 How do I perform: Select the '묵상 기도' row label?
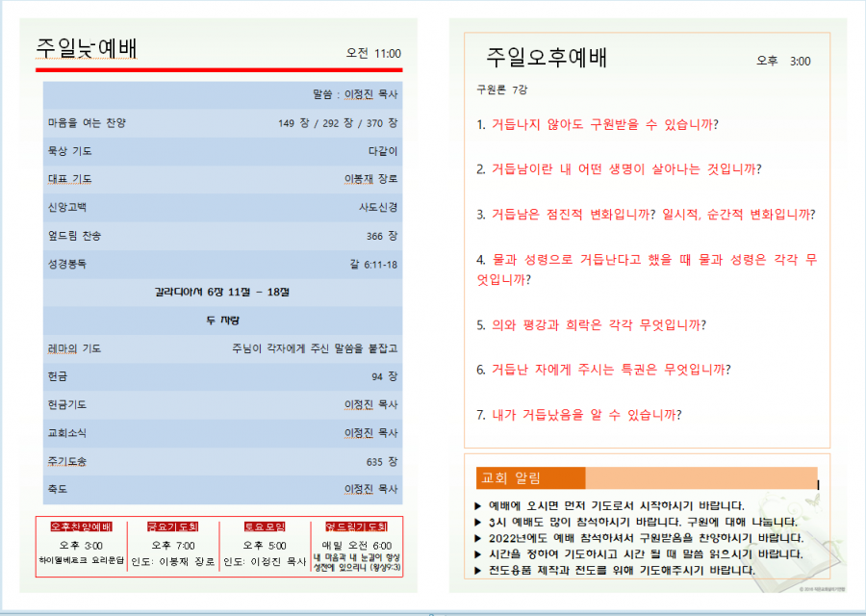pos(69,151)
